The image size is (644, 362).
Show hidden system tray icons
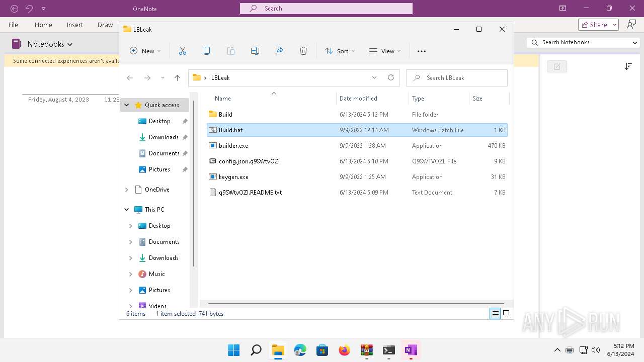coord(557,350)
